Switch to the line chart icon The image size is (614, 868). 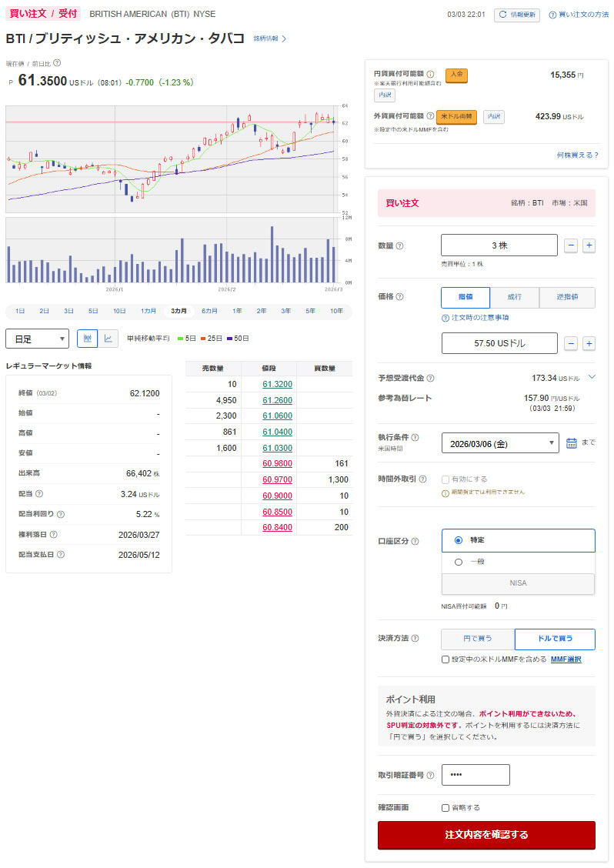pyautogui.click(x=108, y=339)
